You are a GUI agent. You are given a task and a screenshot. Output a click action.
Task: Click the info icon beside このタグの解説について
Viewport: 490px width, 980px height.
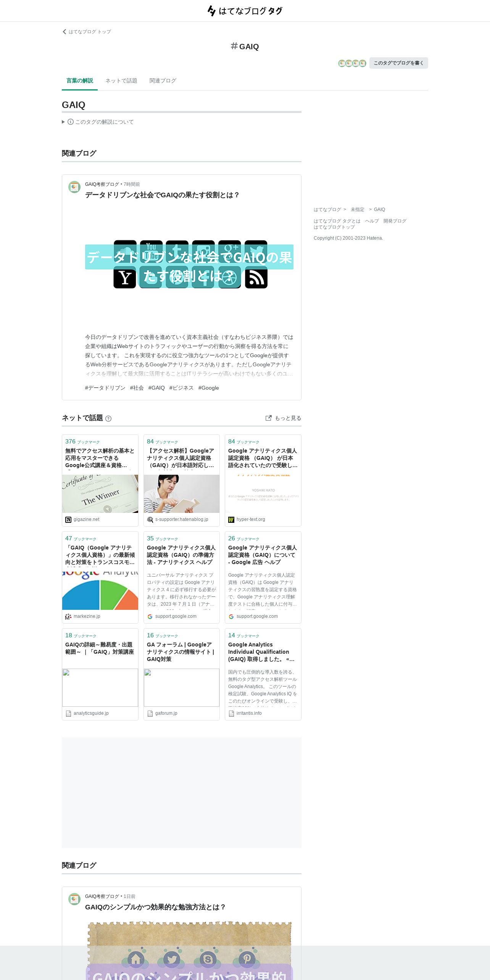(x=71, y=122)
